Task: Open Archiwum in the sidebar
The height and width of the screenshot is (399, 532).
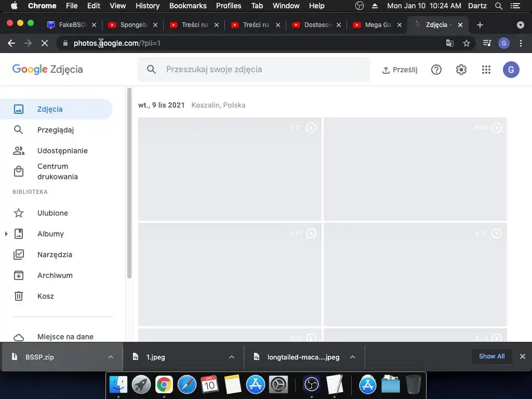Action: tap(56, 275)
